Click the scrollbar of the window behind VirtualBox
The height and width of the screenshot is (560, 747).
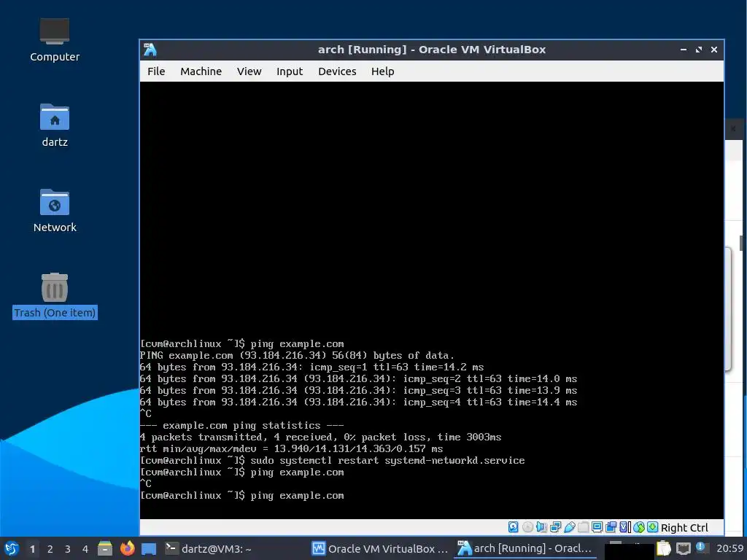741,243
